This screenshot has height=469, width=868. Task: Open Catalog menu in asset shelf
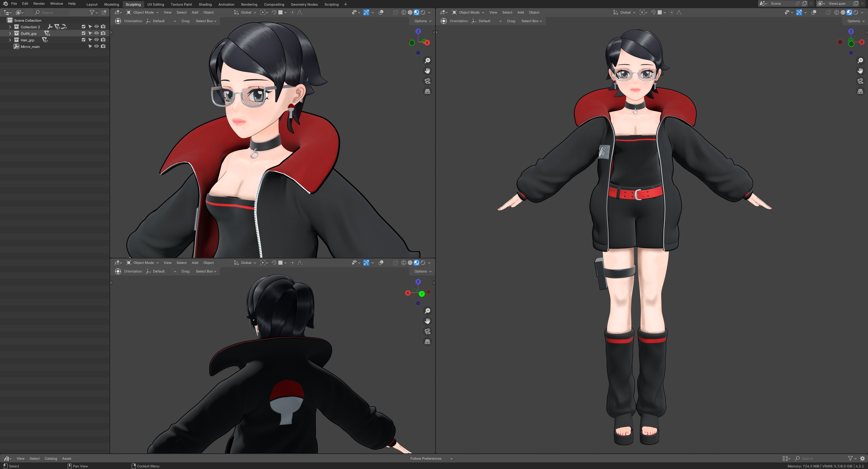tap(51, 459)
